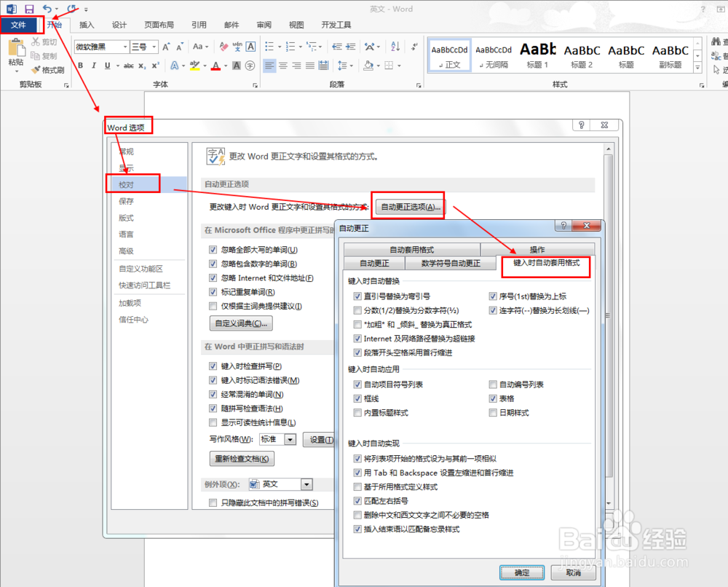728x587 pixels.
Task: Center align text icon
Action: coord(282,66)
